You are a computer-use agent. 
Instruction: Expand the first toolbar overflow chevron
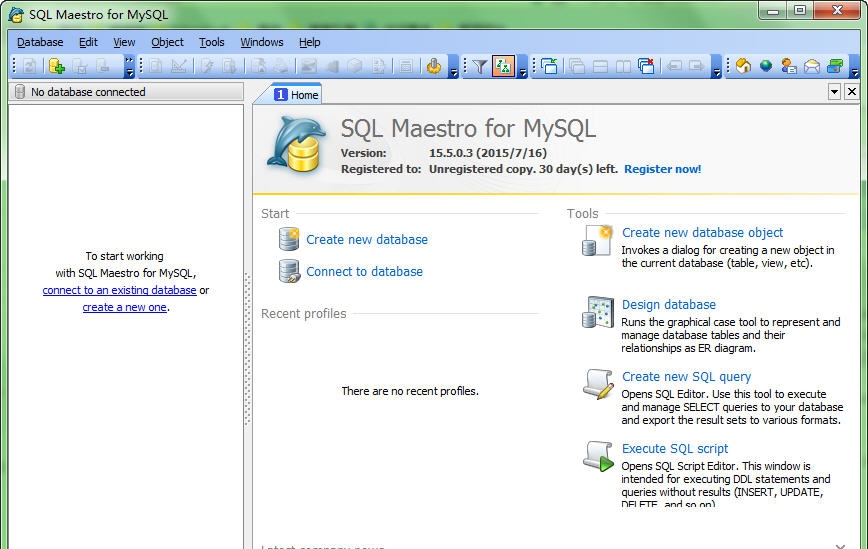coord(129,66)
